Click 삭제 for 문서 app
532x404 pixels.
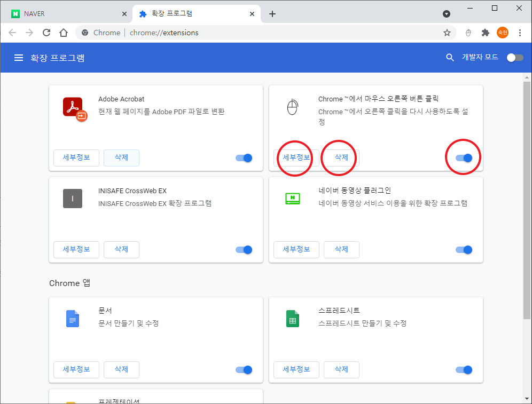(121, 370)
